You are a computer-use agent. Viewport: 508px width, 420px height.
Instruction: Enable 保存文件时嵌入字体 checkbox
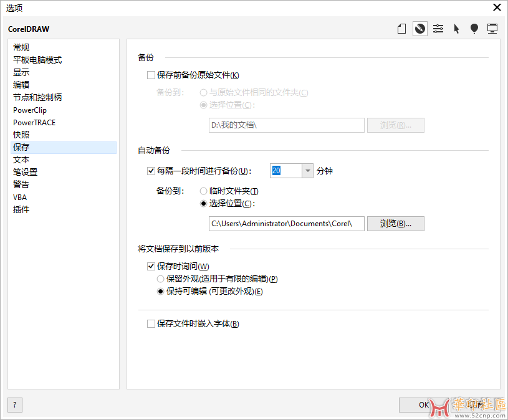(x=151, y=324)
